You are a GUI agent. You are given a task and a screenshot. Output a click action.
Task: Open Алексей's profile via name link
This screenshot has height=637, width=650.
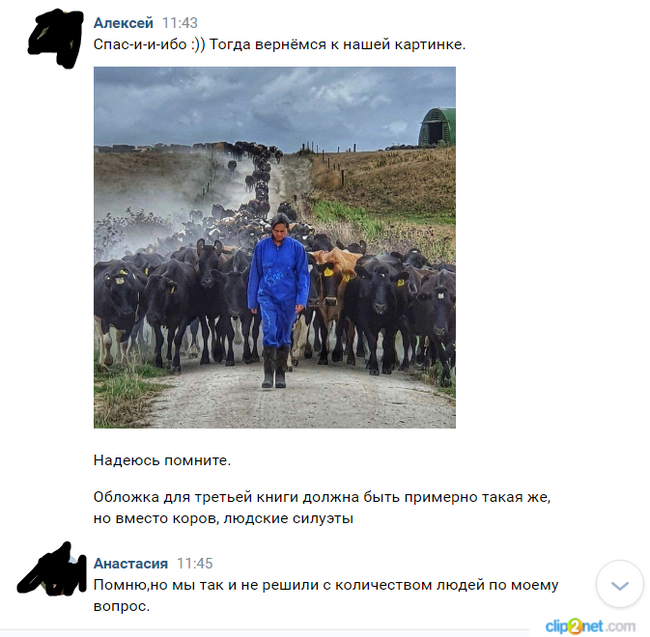[123, 22]
